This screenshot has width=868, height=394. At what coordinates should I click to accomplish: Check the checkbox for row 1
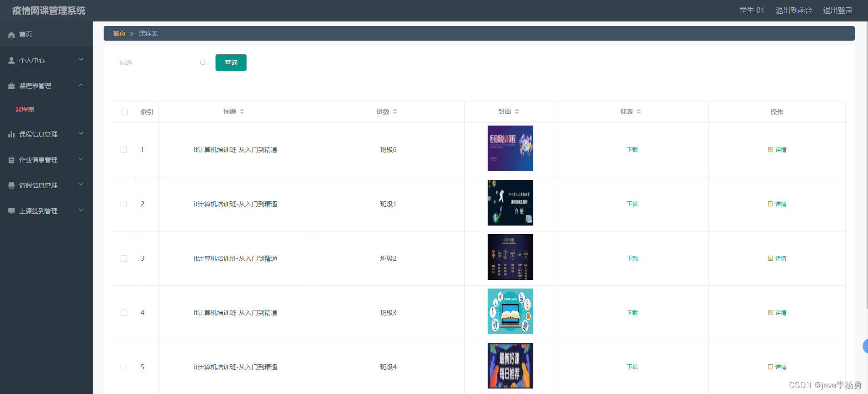(x=124, y=150)
